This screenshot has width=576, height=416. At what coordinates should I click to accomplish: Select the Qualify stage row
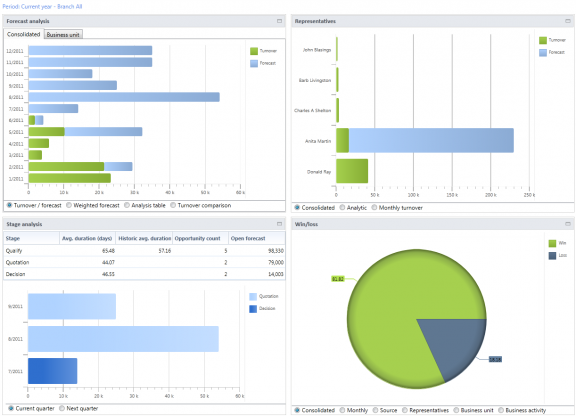pos(144,251)
